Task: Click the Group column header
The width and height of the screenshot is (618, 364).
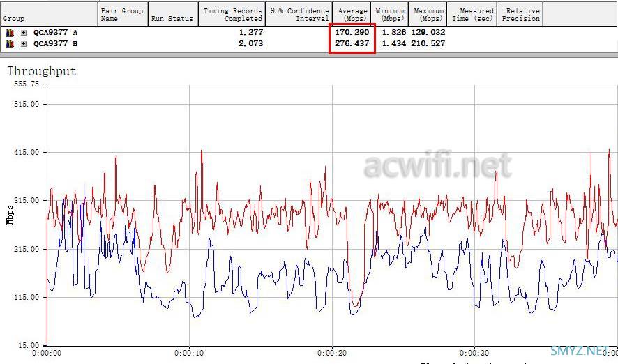Action: tap(49, 15)
